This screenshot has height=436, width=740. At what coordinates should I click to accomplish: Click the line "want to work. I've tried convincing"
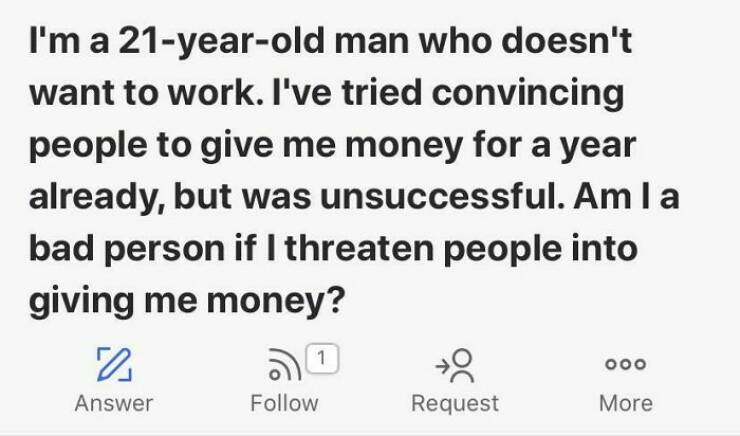(x=326, y=95)
